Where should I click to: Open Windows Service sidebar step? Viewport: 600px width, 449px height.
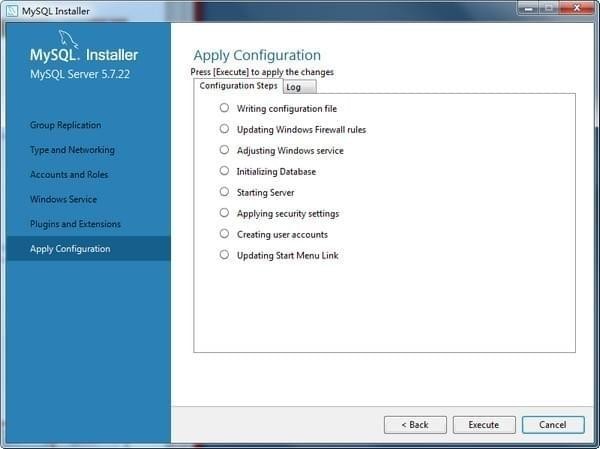point(63,199)
